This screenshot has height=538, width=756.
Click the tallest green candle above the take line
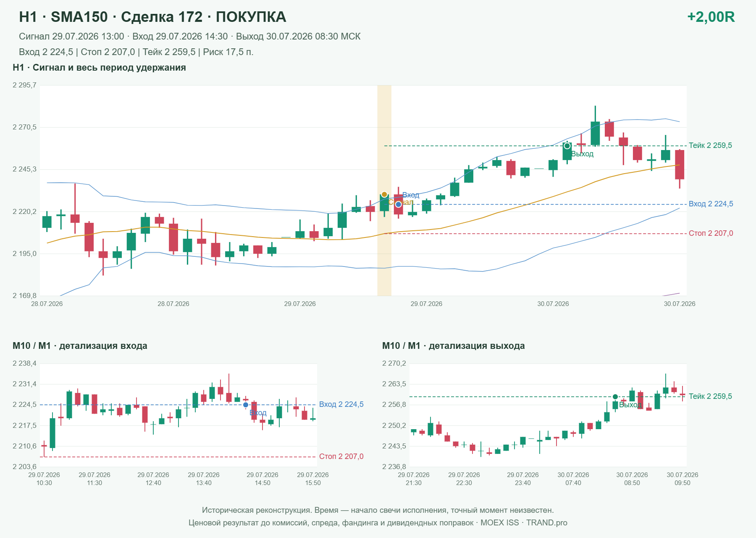click(x=595, y=126)
